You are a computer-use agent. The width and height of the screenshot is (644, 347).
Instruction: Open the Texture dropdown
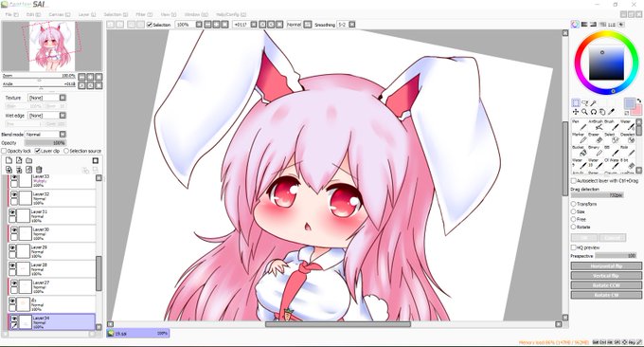coord(63,98)
